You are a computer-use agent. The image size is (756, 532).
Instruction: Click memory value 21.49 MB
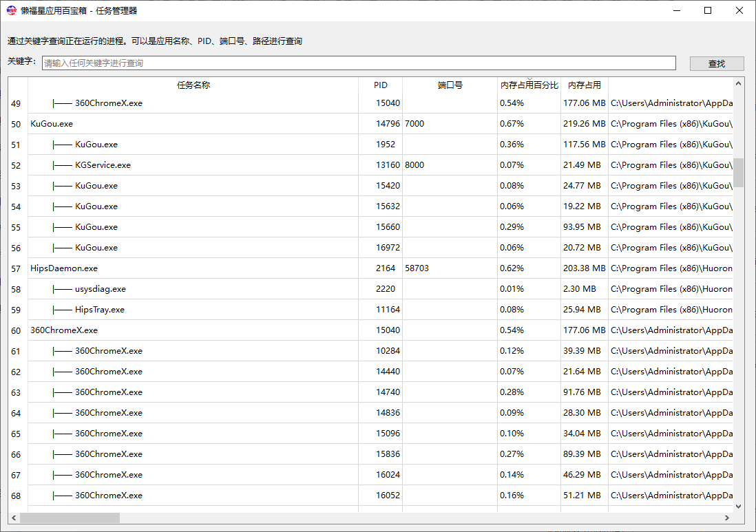coord(582,165)
